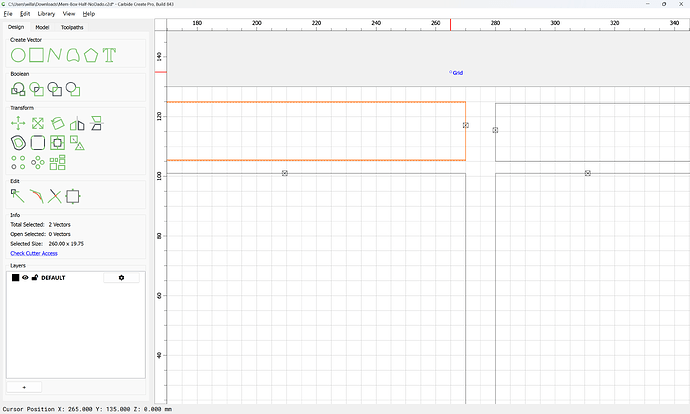Select the regular Polygon tool
Viewport: 690px width, 414px height.
[91, 55]
